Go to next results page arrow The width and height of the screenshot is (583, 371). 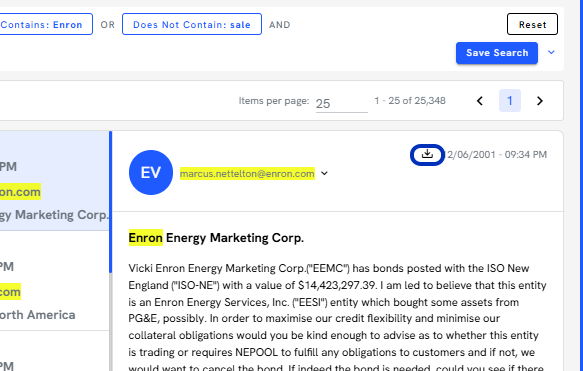point(539,101)
